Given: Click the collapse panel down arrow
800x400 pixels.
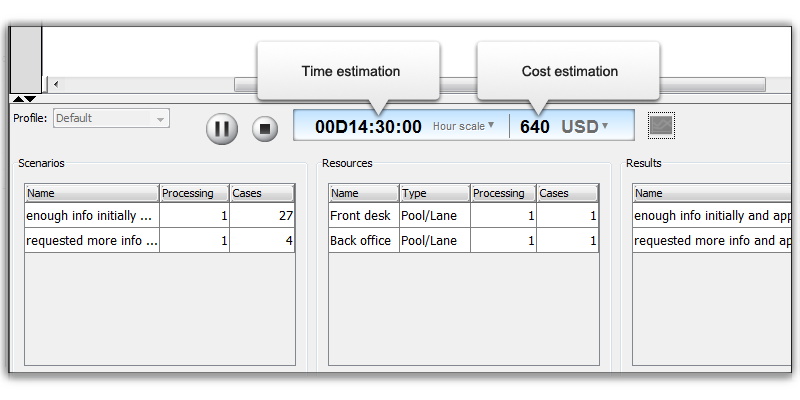Looking at the screenshot, I should tap(31, 98).
